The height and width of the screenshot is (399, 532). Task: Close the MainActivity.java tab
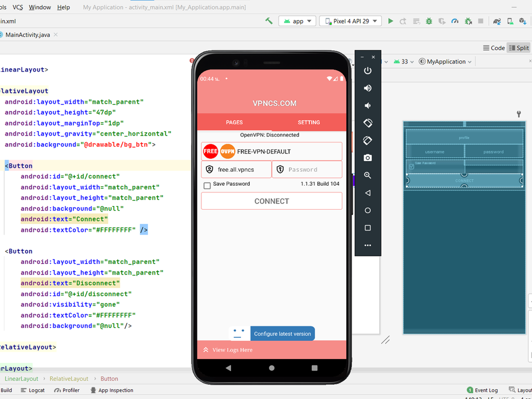click(x=56, y=35)
